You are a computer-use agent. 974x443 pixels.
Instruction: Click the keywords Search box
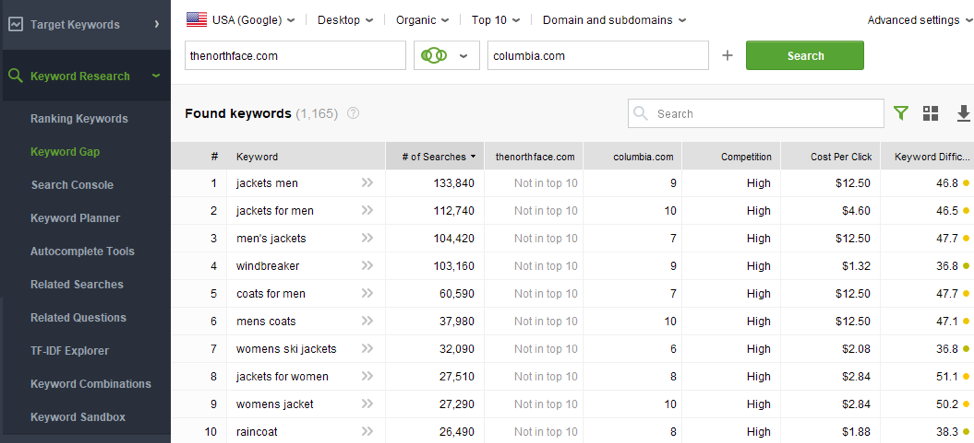click(x=766, y=114)
